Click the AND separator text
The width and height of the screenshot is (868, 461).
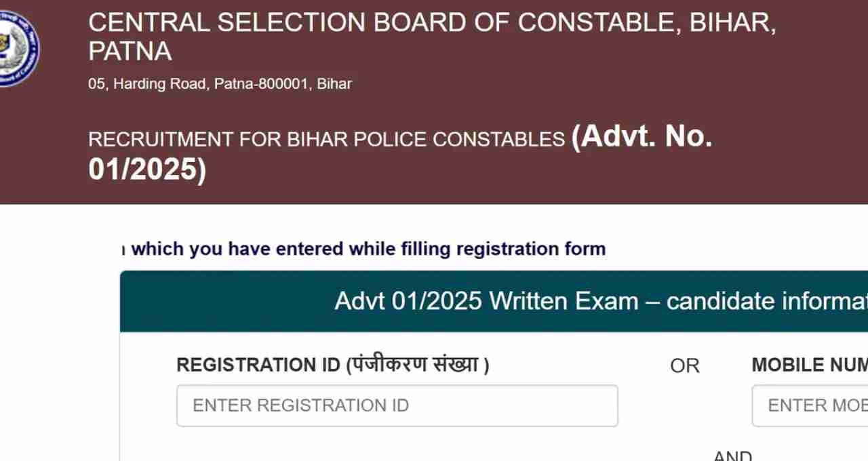[732, 455]
